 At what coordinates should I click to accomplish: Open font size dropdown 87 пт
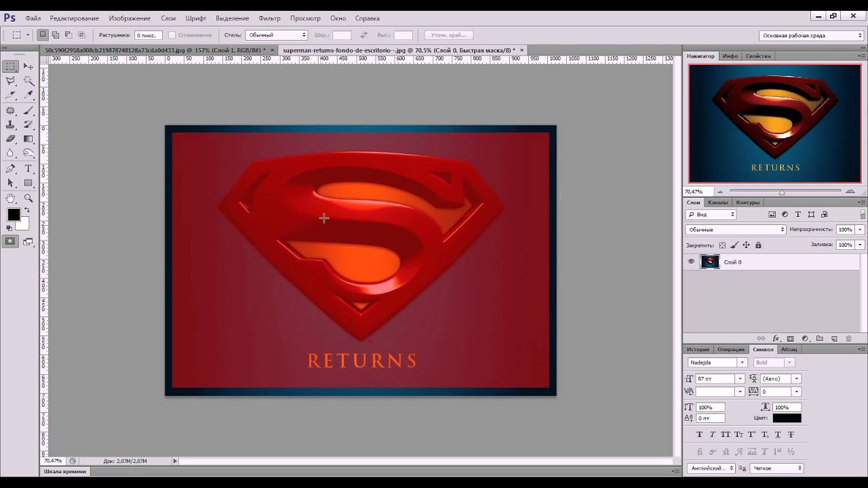tap(740, 379)
